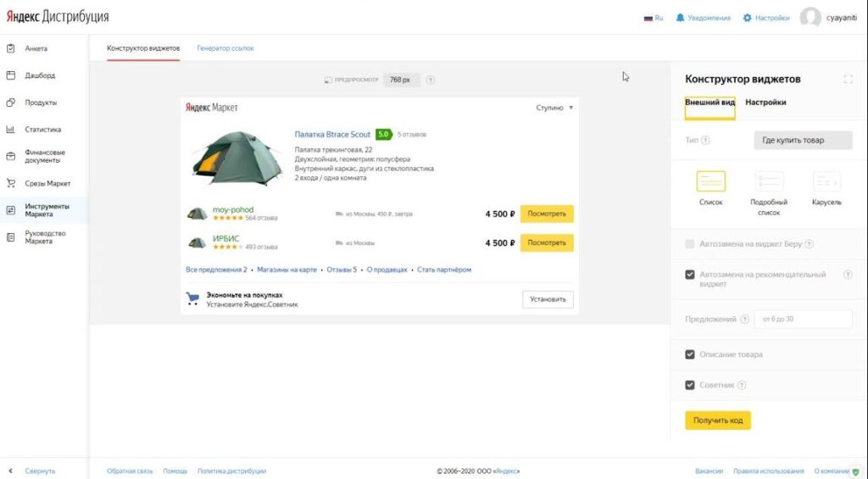Open the Дашборд sidebar icon
The width and height of the screenshot is (868, 479).
(11, 75)
